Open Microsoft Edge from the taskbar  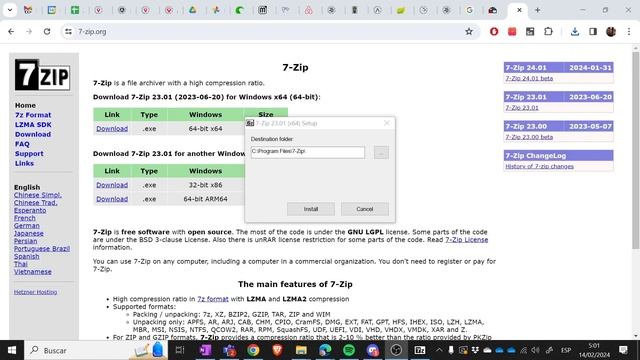[325, 350]
